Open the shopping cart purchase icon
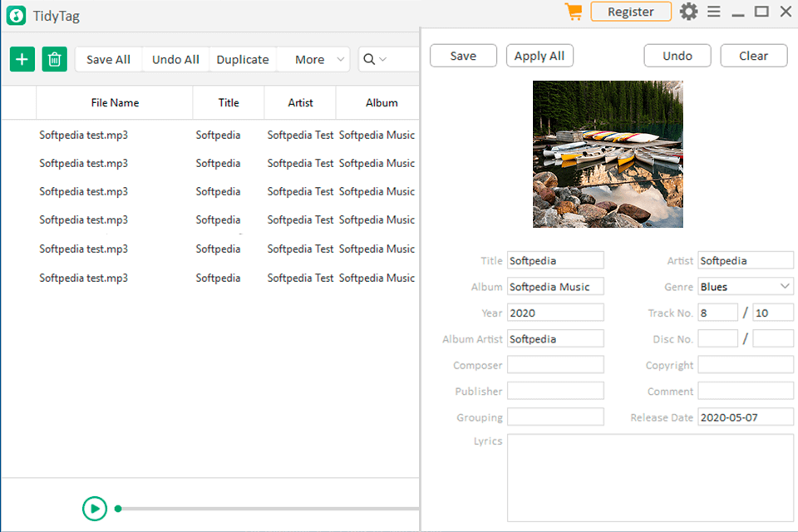The image size is (798, 532). click(573, 12)
